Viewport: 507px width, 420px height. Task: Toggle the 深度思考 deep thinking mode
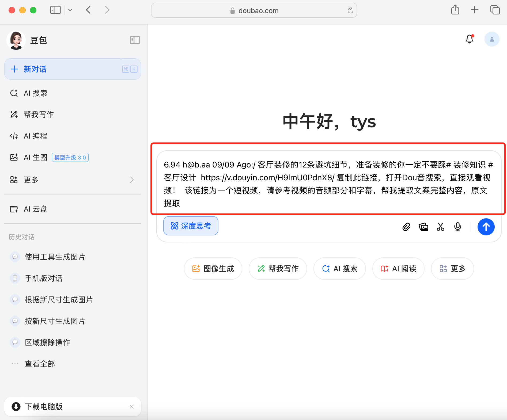pyautogui.click(x=191, y=226)
